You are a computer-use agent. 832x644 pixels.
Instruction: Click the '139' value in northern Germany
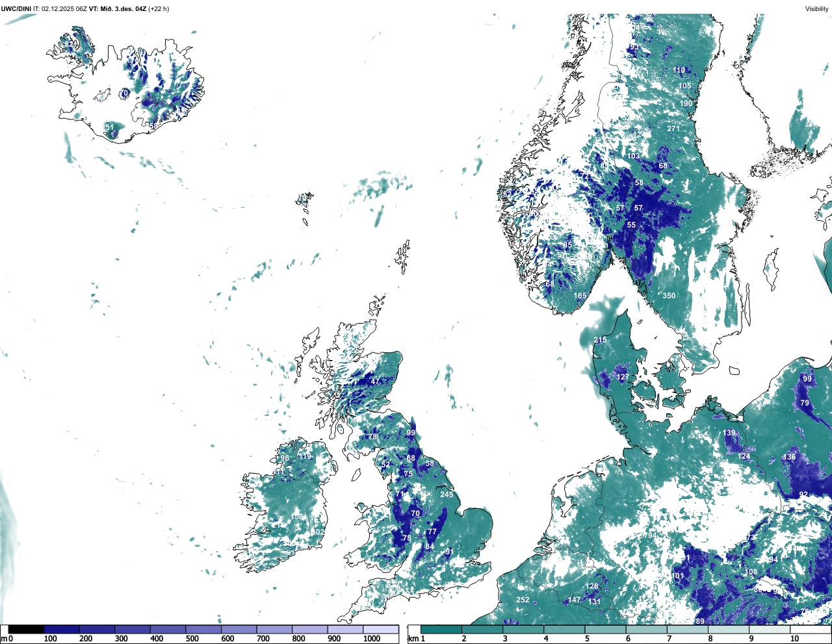[729, 433]
